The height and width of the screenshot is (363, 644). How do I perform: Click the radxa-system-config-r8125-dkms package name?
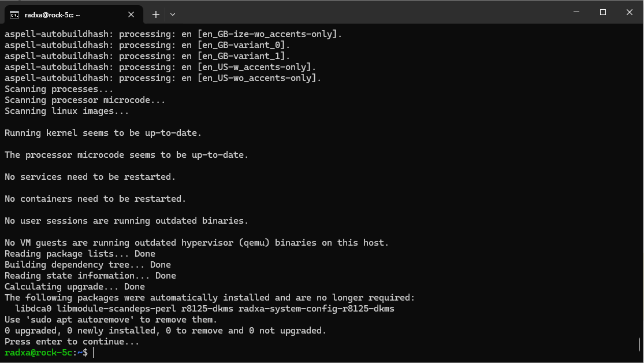point(317,309)
